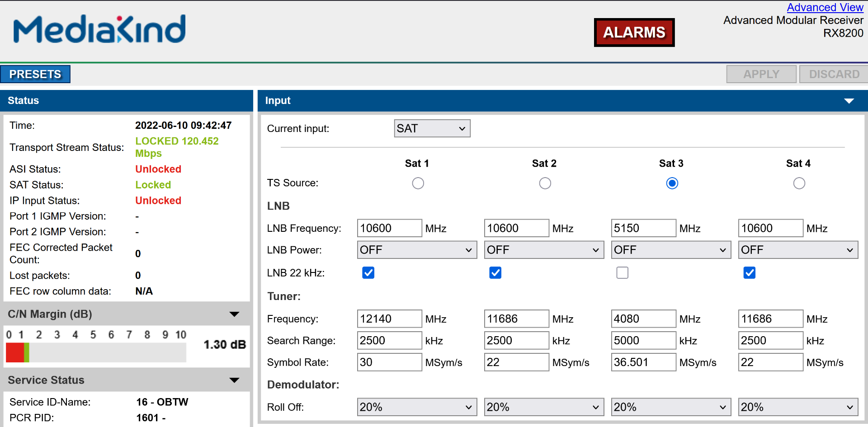Click the APPLY button
Image resolution: width=868 pixels, height=427 pixels.
[x=761, y=74]
